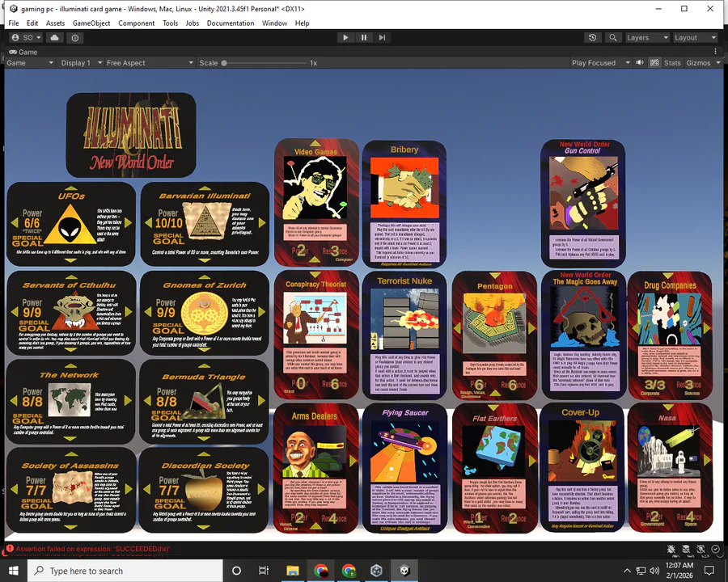The image size is (728, 582).
Task: Open the Game tab's three-dot options menu
Action: (x=716, y=52)
